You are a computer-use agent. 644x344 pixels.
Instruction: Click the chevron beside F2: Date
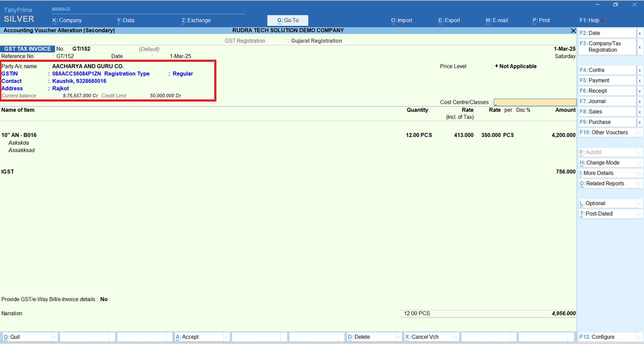639,33
